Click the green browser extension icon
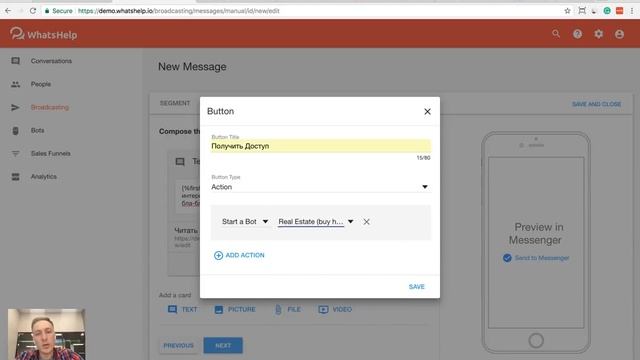Screen dimensions: 640x360 coord(607,11)
